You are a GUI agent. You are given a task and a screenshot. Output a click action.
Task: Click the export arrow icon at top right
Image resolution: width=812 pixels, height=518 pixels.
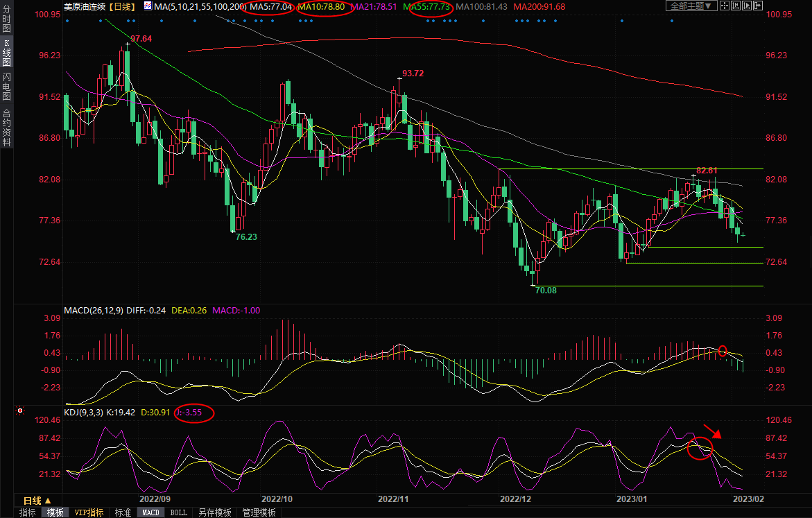coord(758,6)
